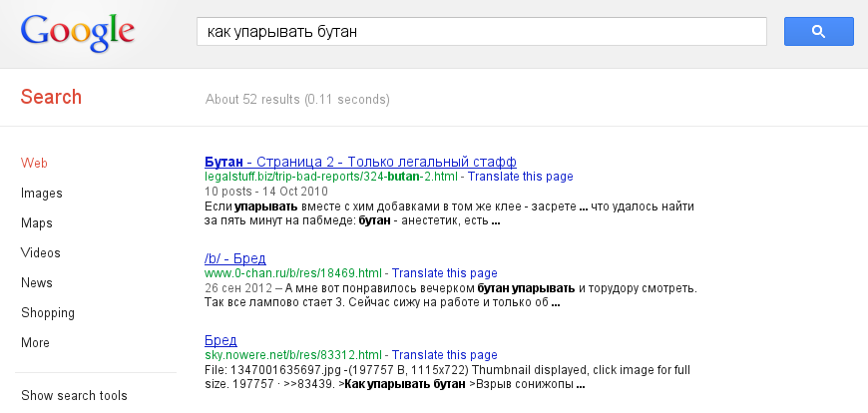Translate the legalstuff.biz result page
The width and height of the screenshot is (868, 413).
(521, 177)
